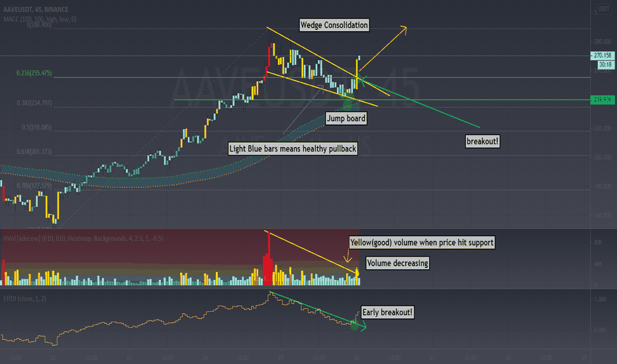617x364 pixels.
Task: Click 220.000 on the price axis
Action: [602, 128]
